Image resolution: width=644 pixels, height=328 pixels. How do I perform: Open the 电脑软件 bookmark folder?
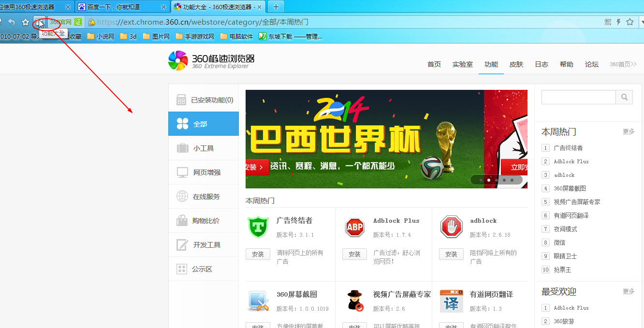(x=236, y=36)
